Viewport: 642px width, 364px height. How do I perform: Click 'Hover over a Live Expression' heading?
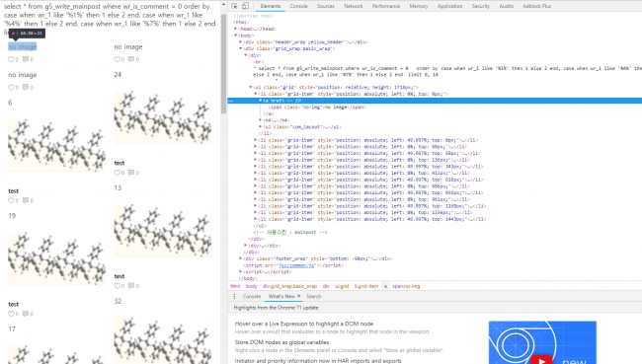[x=304, y=324]
